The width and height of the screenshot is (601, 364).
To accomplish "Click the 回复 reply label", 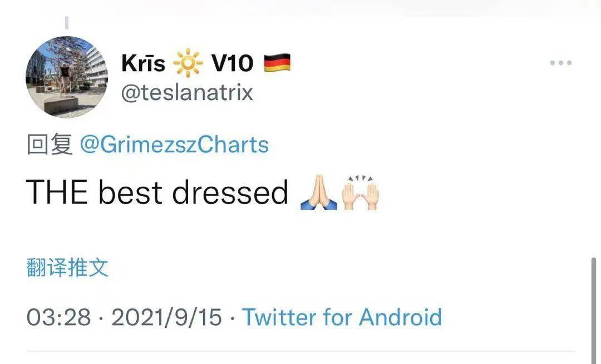I will click(x=50, y=145).
